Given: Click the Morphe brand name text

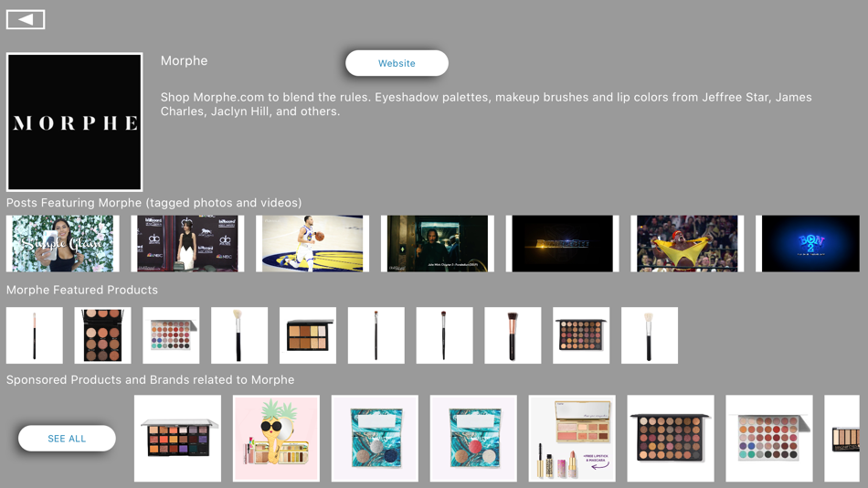Looking at the screenshot, I should tap(185, 61).
